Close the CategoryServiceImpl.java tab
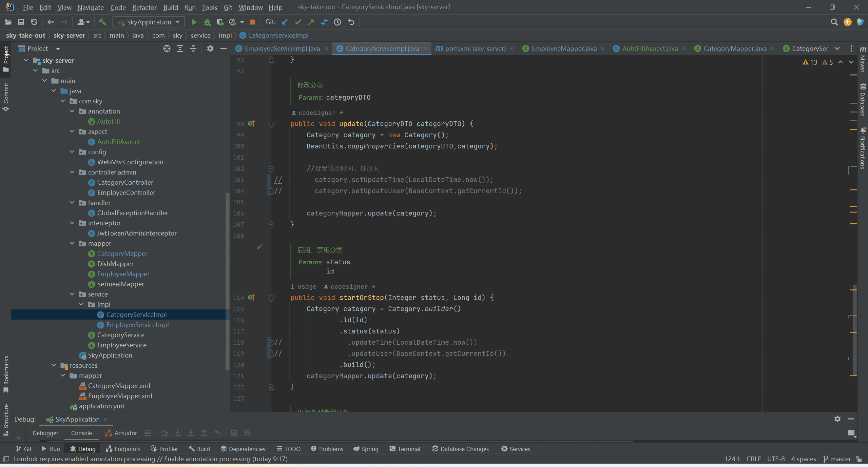 425,48
